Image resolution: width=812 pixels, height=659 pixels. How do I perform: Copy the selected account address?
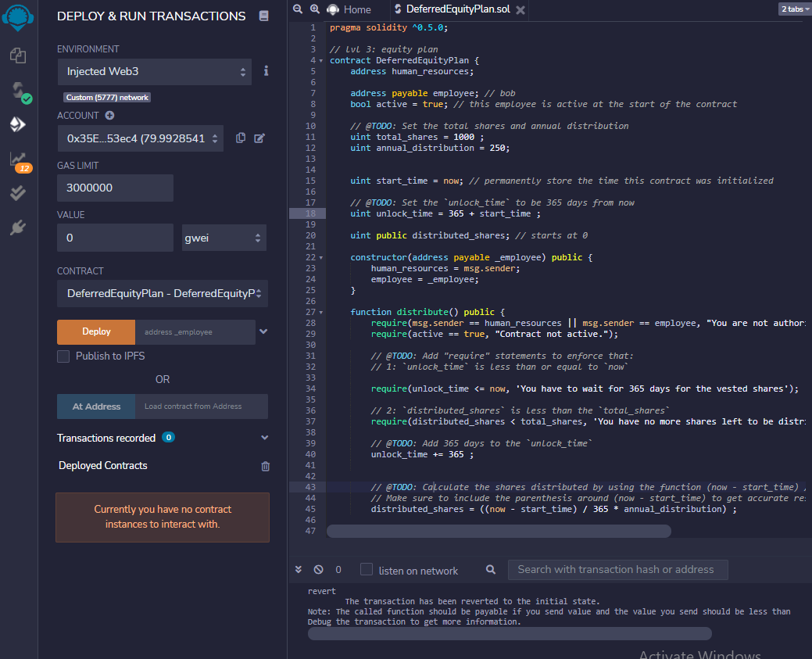click(241, 138)
